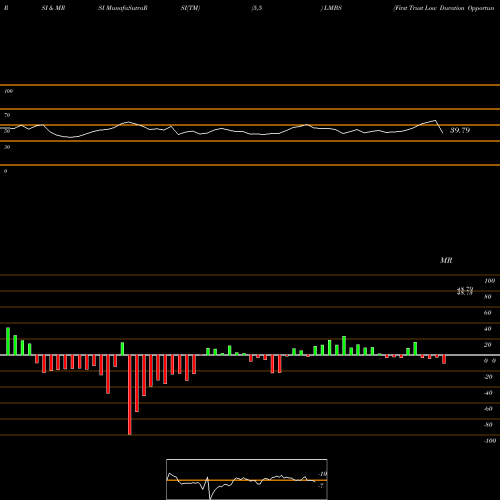Click the 'First Trust Low Duration' header text

429,8
